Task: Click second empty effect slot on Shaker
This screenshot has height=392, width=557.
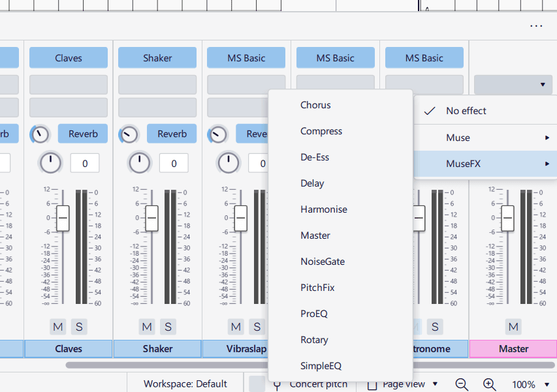Action: point(157,108)
